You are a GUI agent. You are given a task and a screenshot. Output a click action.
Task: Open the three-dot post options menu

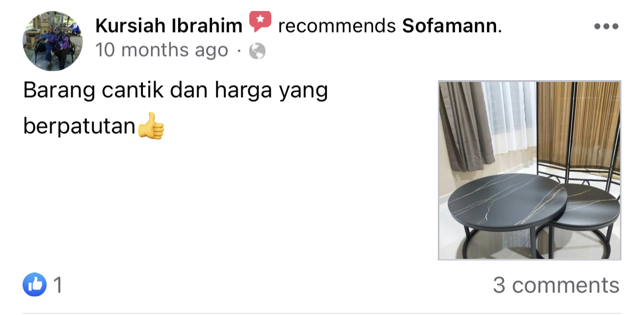[x=606, y=27]
